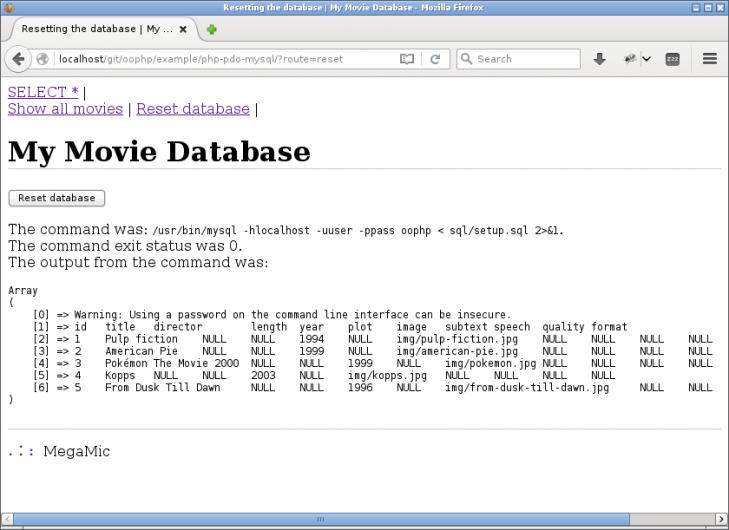
Task: Click 'img/american-pie.jpg' text
Action: (457, 351)
